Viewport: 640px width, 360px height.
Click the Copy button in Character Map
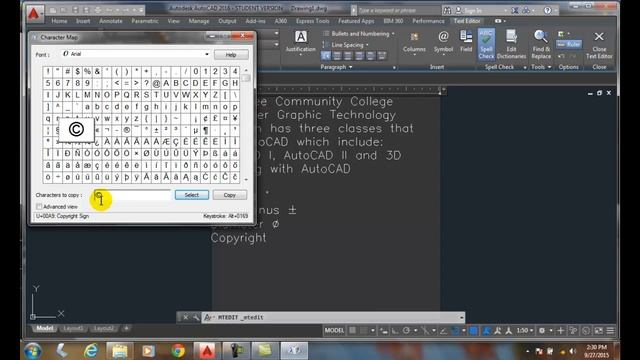[x=230, y=195]
